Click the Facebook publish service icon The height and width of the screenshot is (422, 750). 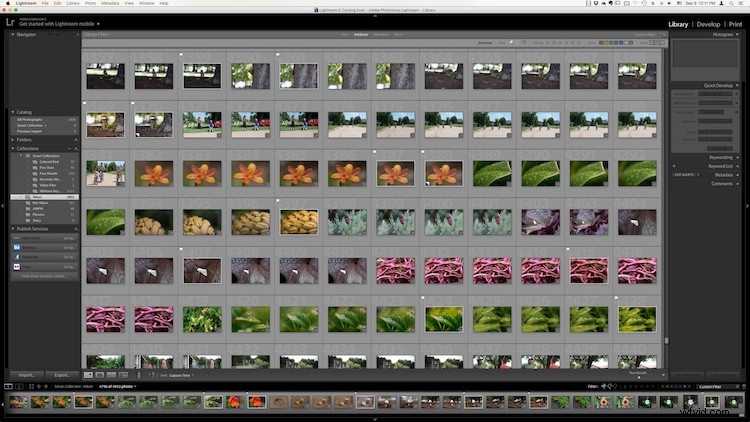[x=17, y=257]
